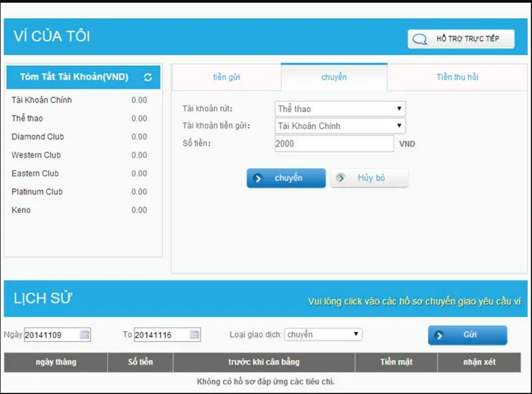
Task: Open the calendar icon beside the To date
Action: 194,335
